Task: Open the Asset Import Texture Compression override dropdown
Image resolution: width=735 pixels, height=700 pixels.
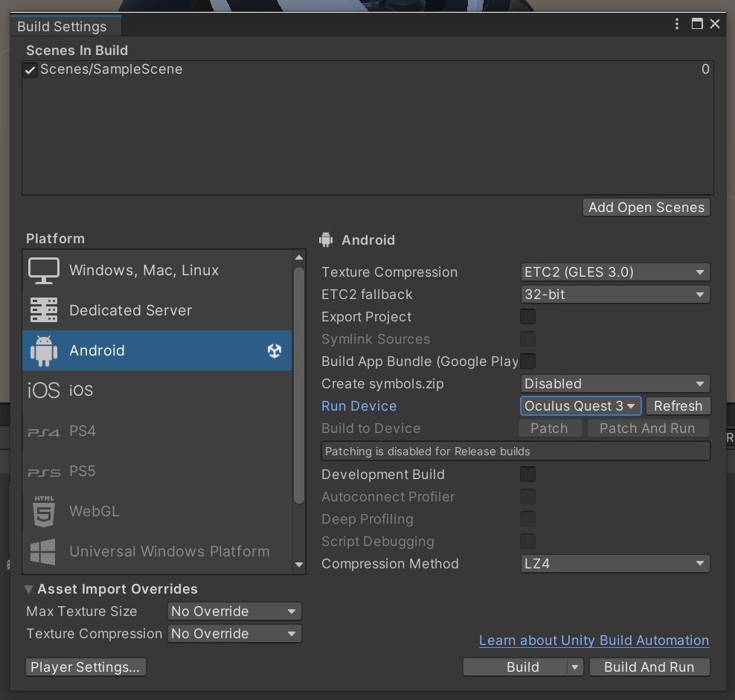Action: (234, 634)
